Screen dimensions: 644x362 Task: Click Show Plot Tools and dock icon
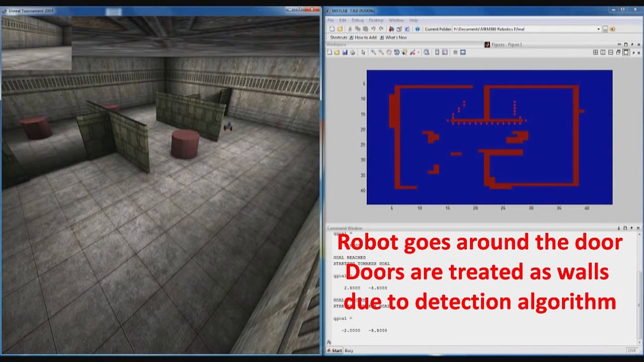(463, 52)
